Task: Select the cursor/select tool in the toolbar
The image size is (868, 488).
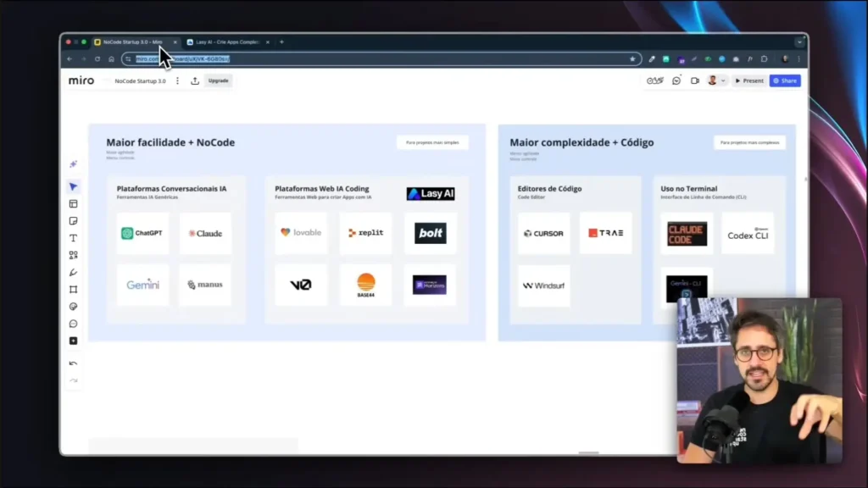Action: coord(73,186)
